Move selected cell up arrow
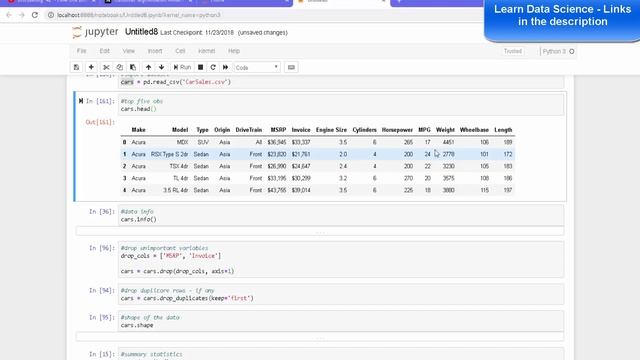Image resolution: width=640 pixels, height=360 pixels. coord(149,67)
